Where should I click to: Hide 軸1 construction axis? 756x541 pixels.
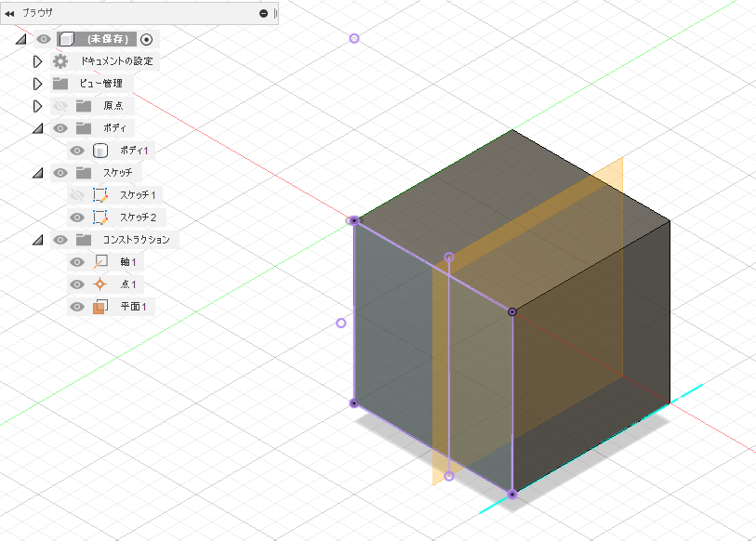(x=76, y=262)
